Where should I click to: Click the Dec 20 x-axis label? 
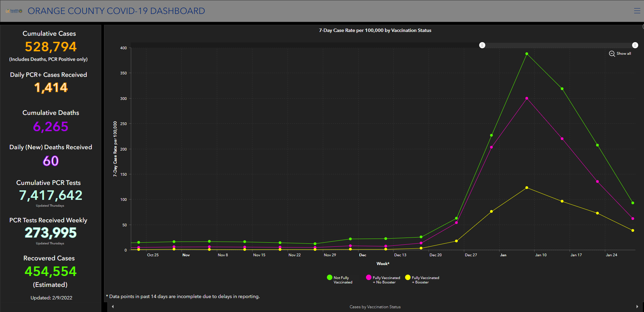pyautogui.click(x=436, y=255)
